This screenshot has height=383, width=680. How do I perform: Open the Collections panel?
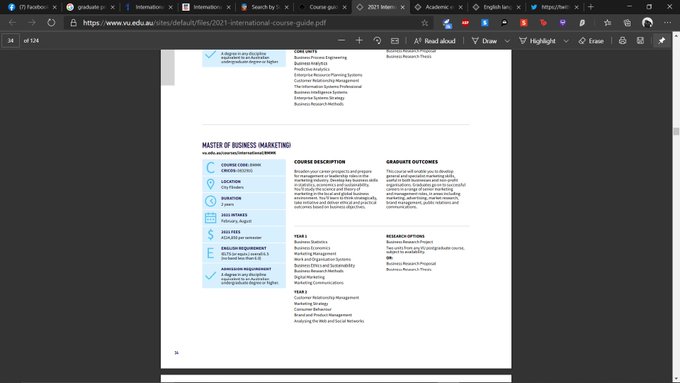tap(627, 23)
